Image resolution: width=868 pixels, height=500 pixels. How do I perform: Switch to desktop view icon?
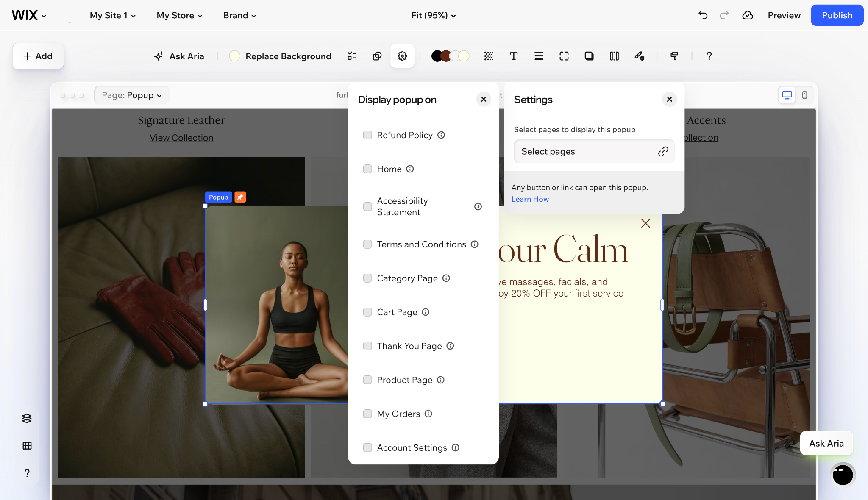click(x=787, y=95)
